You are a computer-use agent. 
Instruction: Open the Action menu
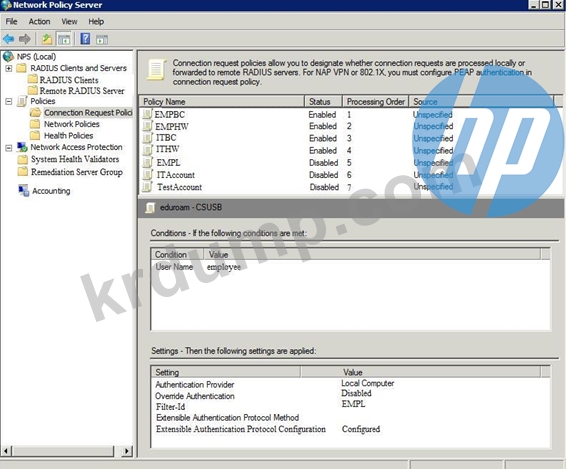[39, 22]
